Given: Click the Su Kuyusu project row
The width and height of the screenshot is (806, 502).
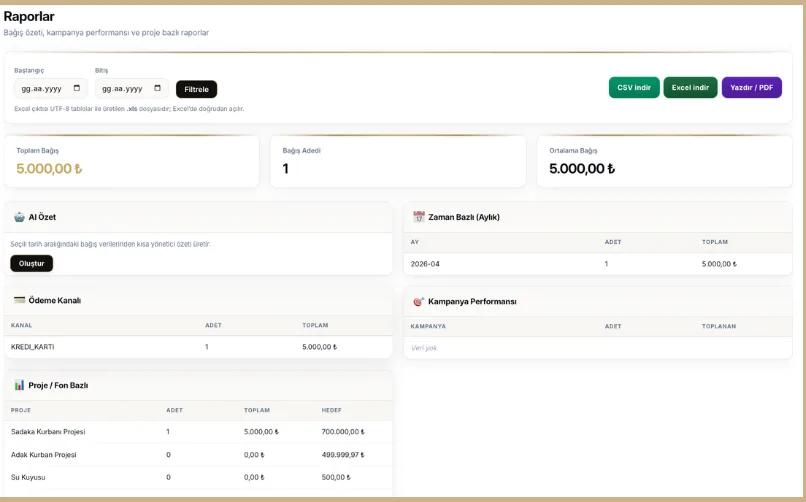Looking at the screenshot, I should (198, 478).
